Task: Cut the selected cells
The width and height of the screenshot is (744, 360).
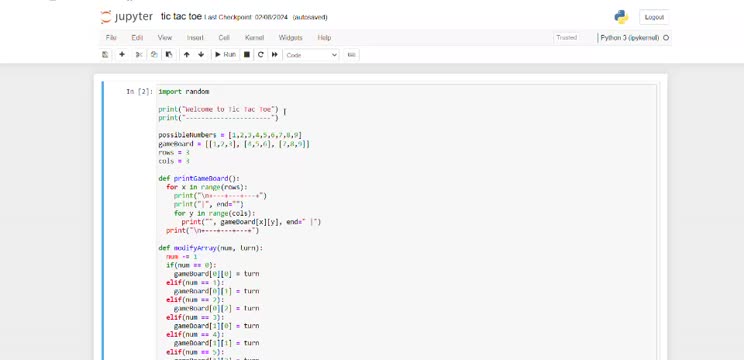Action: pyautogui.click(x=139, y=55)
